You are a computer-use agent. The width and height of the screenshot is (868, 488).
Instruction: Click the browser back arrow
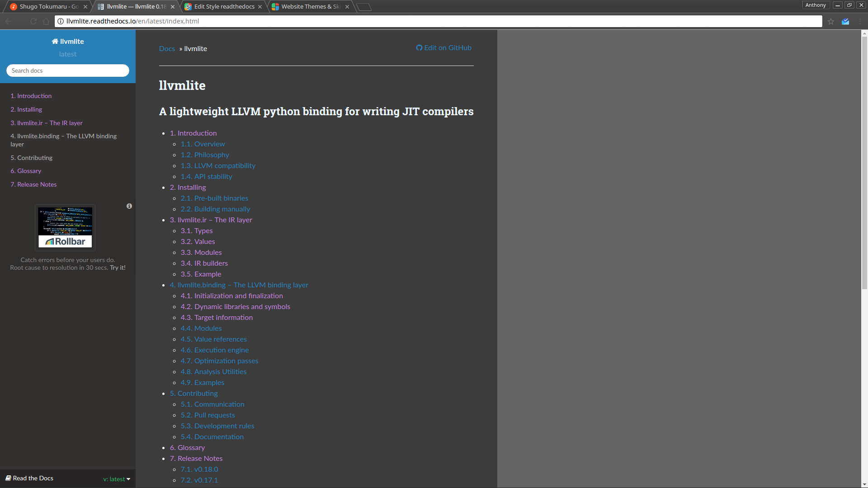[8, 21]
